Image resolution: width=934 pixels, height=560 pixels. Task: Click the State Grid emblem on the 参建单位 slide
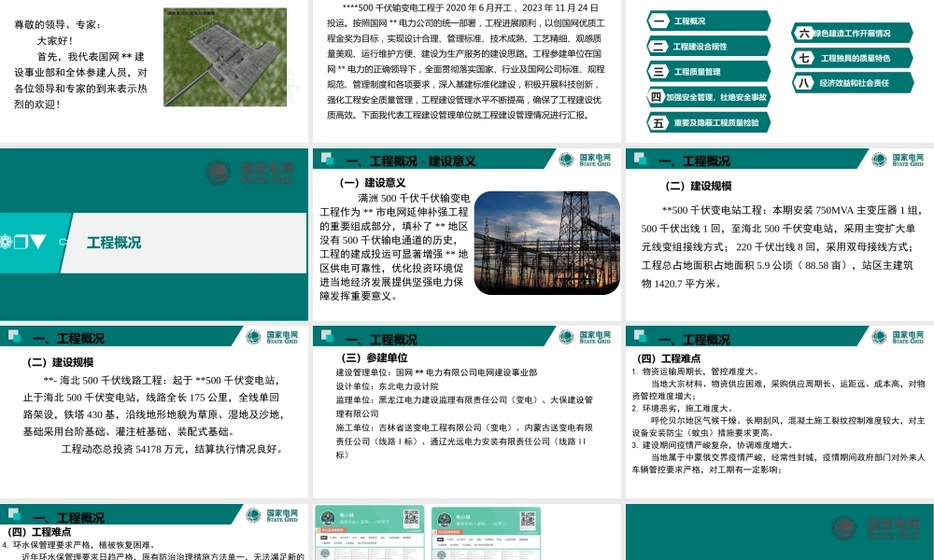pos(568,336)
